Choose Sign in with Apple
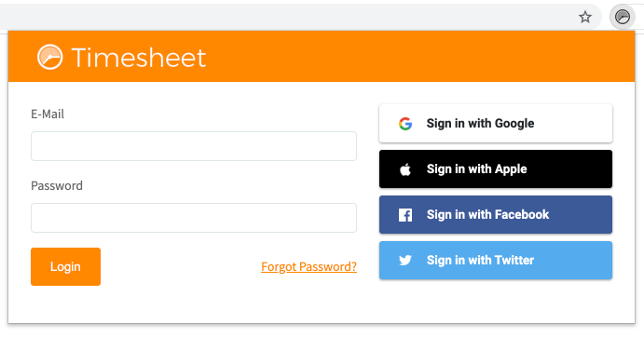The height and width of the screenshot is (337, 644). [496, 169]
